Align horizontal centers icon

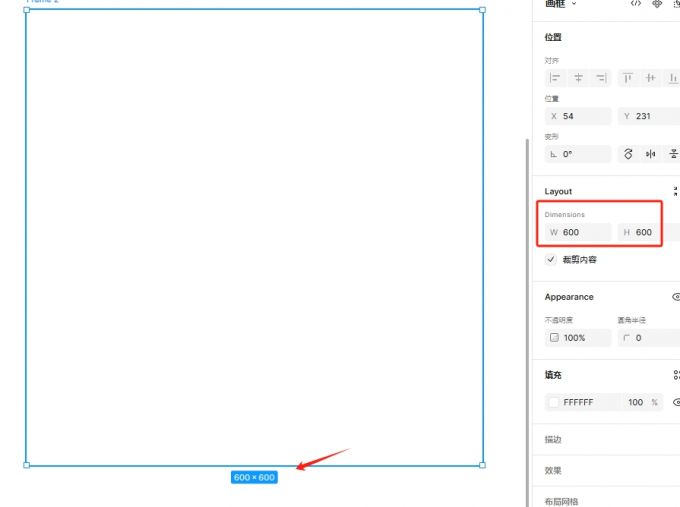tap(578, 78)
